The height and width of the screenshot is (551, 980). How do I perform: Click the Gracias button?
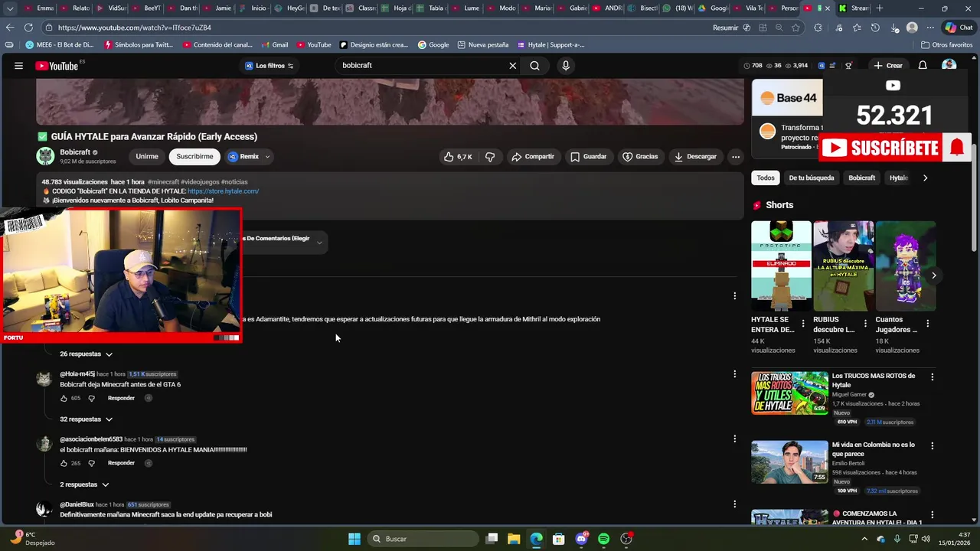(640, 157)
